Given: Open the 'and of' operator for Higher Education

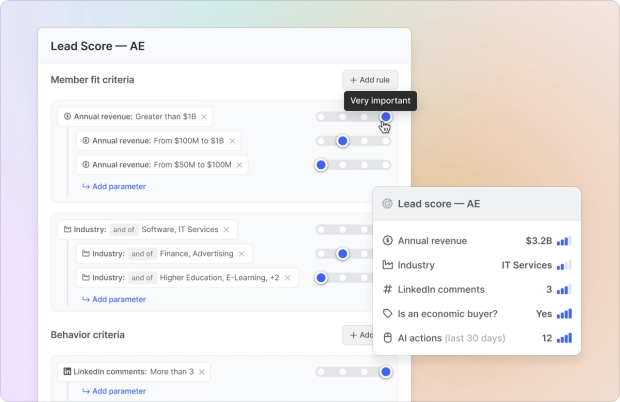Looking at the screenshot, I should point(142,278).
